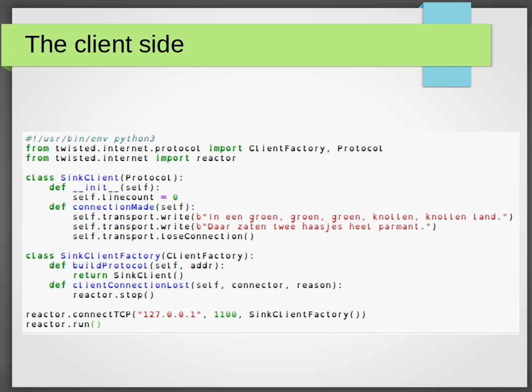
Task: Click the line "from twisted.internet import reactor"
Action: pos(131,158)
